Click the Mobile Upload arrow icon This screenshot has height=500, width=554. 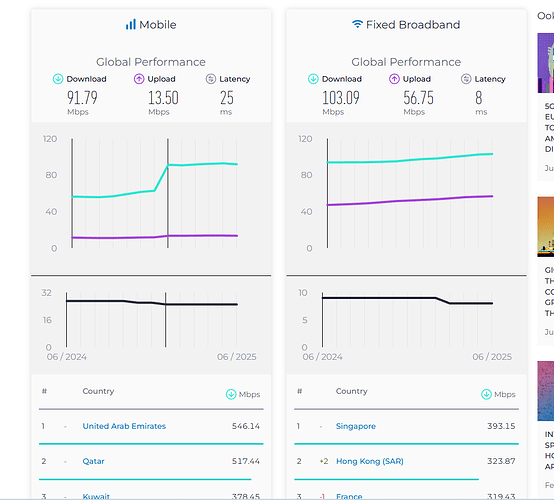[x=139, y=79]
